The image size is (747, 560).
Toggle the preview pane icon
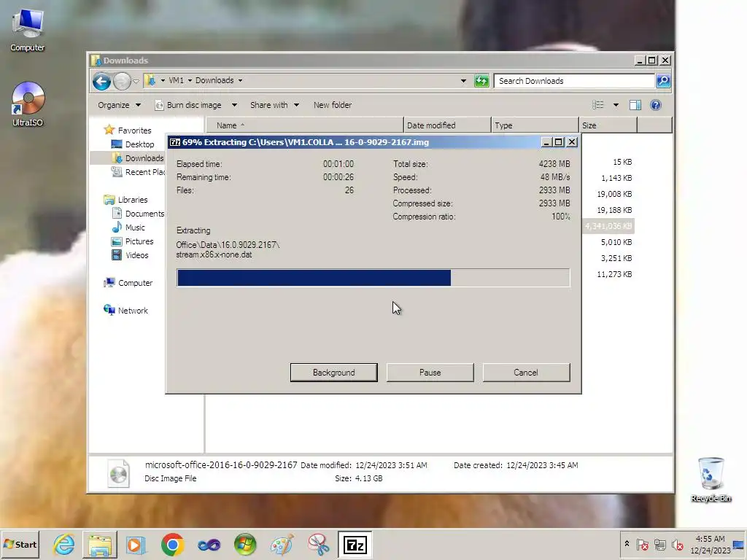pos(635,105)
